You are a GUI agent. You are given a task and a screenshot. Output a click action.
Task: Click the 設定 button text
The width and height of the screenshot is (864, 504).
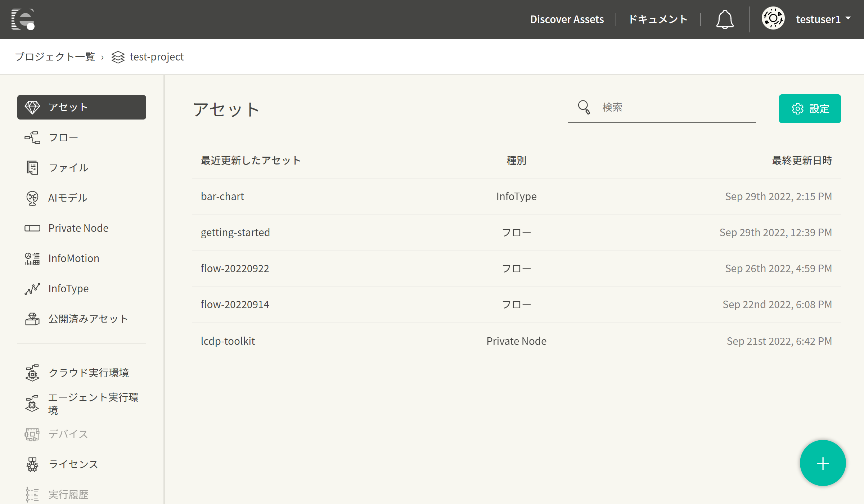coord(819,109)
